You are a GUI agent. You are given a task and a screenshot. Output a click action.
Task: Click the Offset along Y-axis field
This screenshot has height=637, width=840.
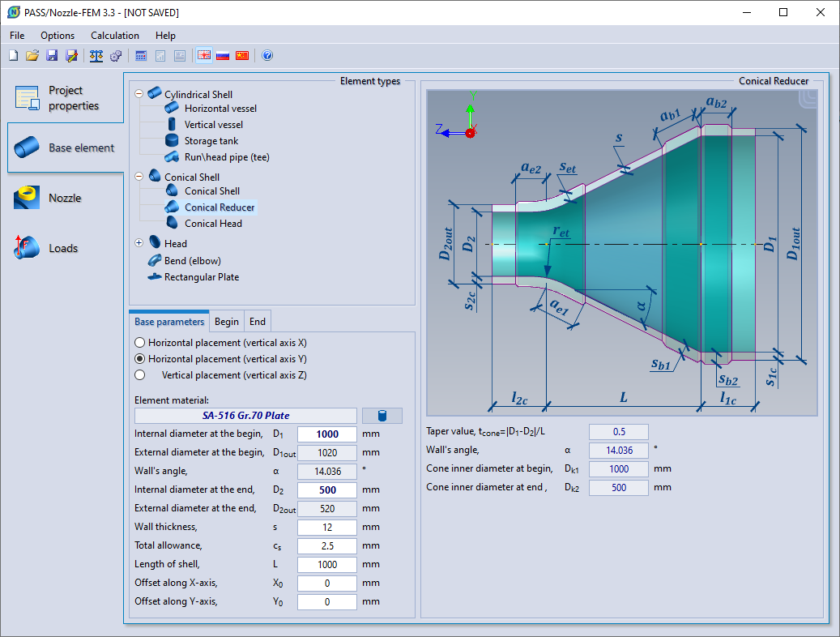(326, 601)
